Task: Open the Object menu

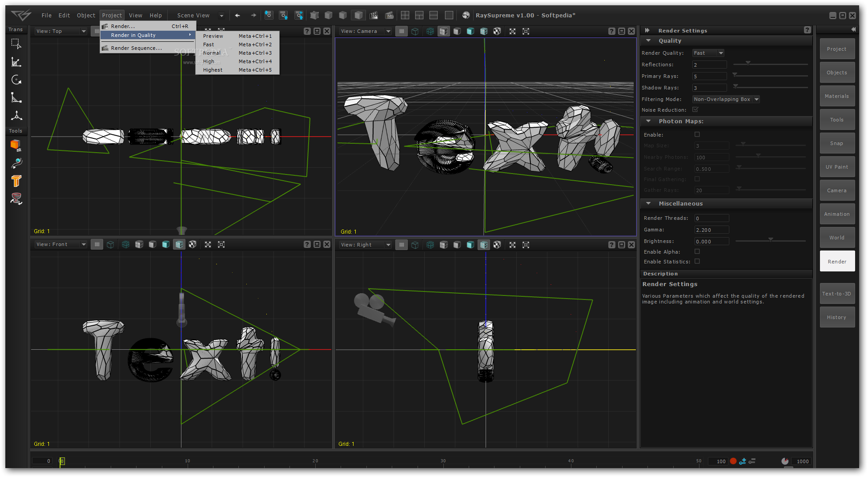Action: coord(86,16)
